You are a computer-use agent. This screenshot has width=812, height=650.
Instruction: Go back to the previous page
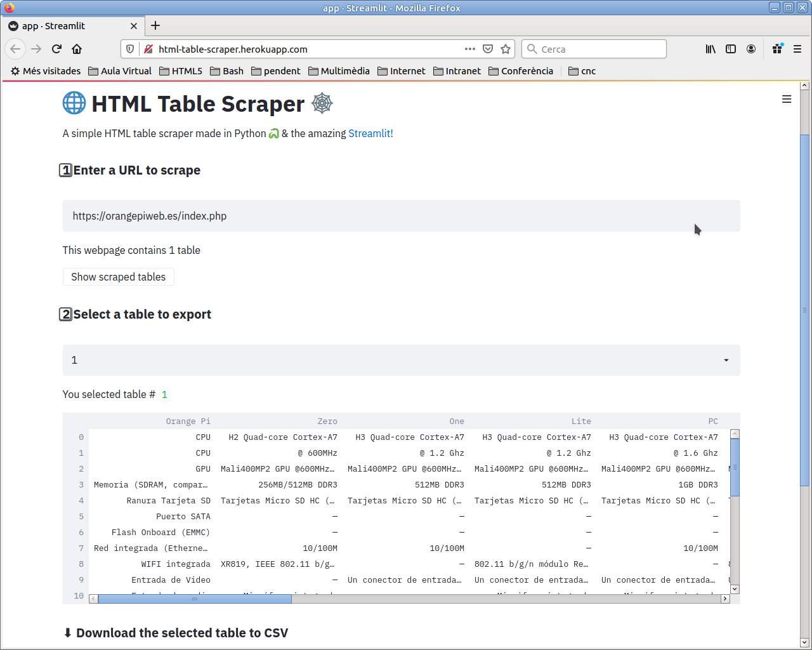pyautogui.click(x=15, y=49)
